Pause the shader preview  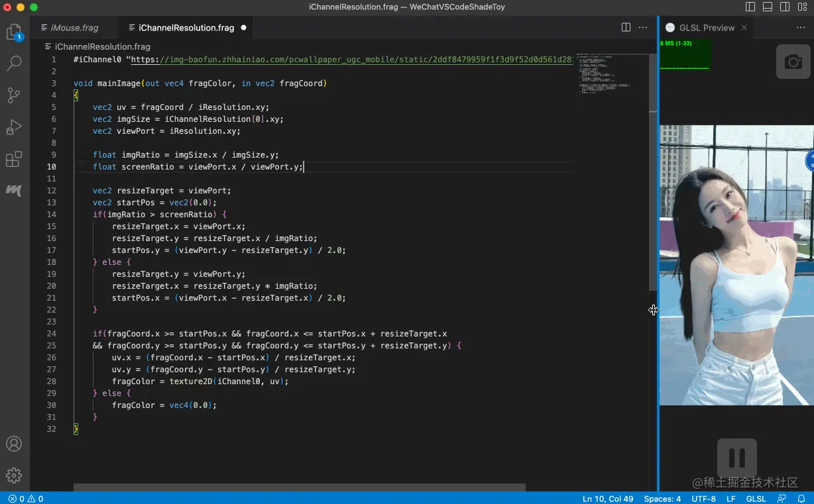coord(736,458)
